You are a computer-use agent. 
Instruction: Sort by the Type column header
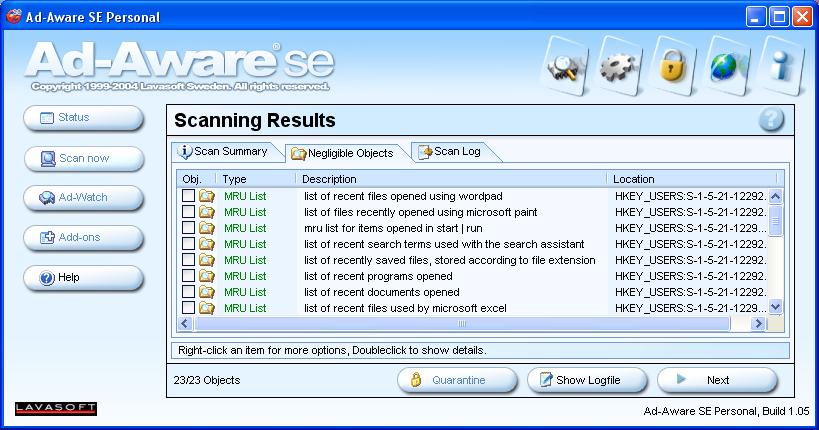[255, 179]
